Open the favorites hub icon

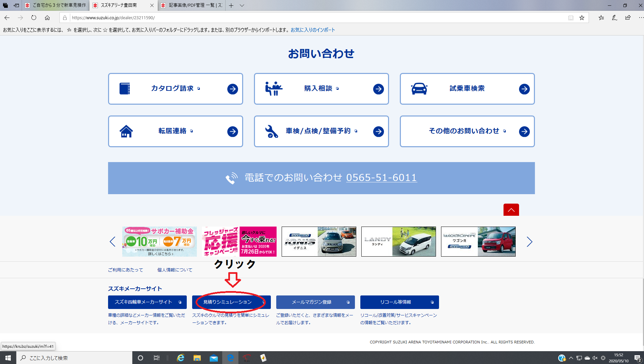click(x=601, y=18)
